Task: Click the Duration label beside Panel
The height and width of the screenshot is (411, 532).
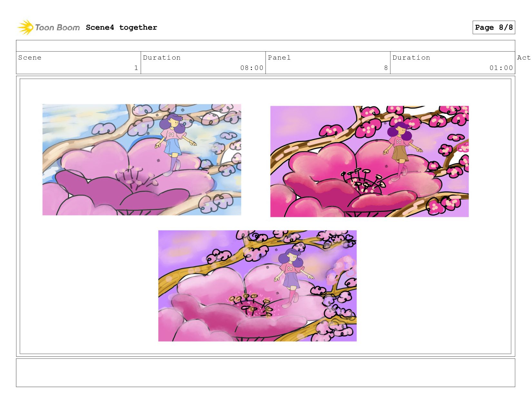Action: pos(411,58)
